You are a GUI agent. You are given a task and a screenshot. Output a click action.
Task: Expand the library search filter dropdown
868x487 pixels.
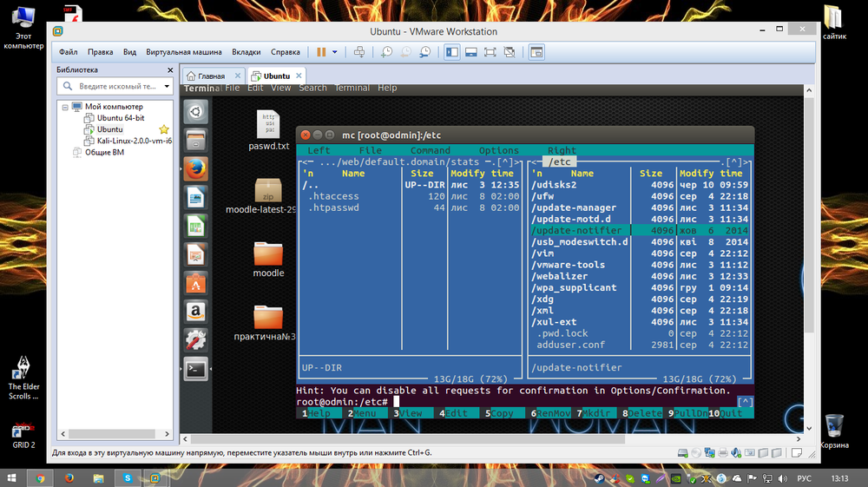point(166,87)
